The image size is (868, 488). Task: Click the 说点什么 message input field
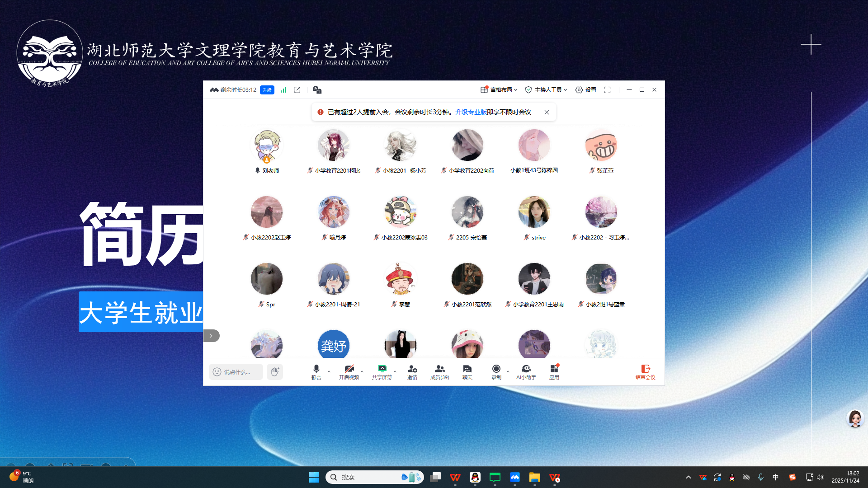coord(236,371)
